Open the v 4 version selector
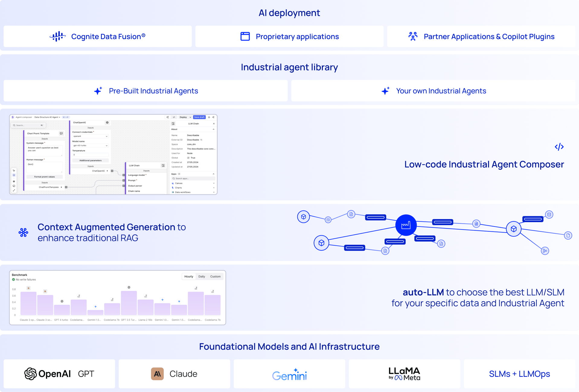Screen dimensions: 579x392 click(66, 117)
